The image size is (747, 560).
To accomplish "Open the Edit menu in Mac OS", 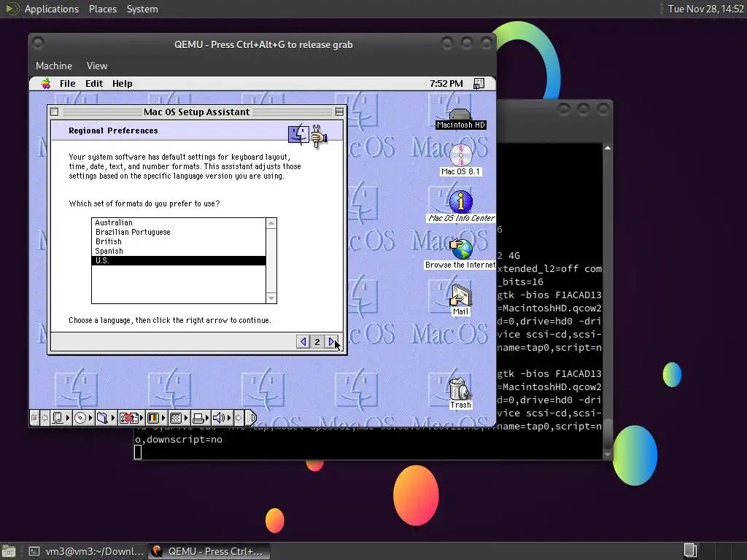I will click(94, 84).
